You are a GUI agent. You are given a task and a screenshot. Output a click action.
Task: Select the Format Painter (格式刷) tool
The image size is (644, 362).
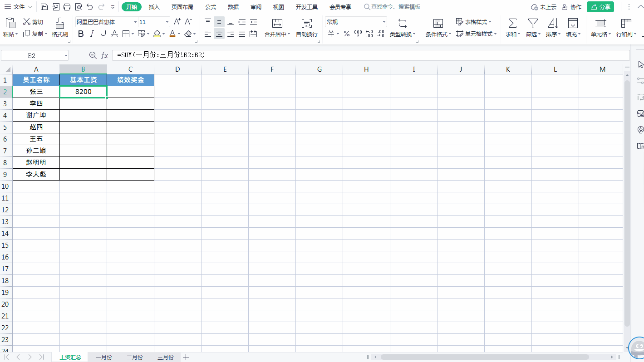click(x=59, y=28)
